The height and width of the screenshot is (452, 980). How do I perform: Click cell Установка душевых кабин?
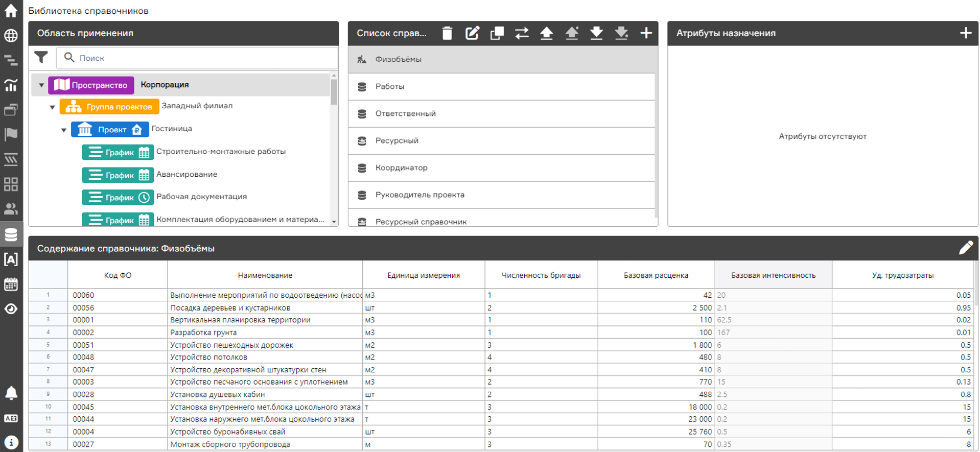pos(265,394)
